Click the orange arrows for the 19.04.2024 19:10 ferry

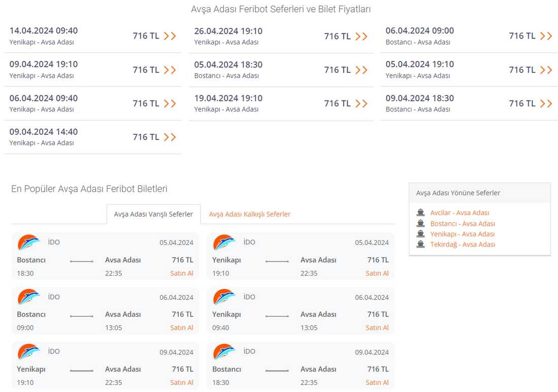(362, 103)
